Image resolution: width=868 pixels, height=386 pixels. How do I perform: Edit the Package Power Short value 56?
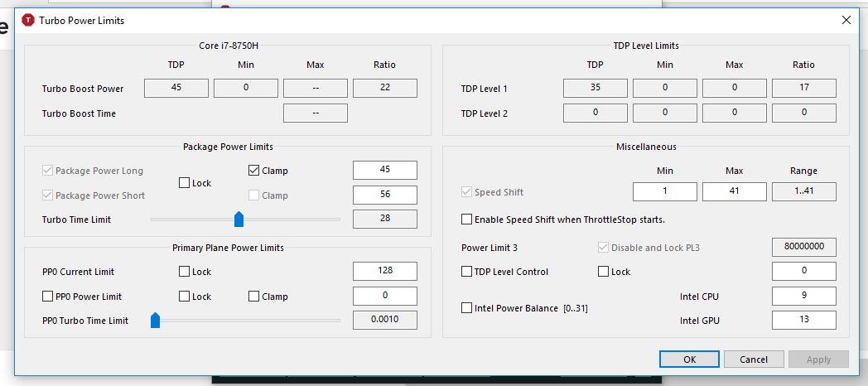coord(385,195)
